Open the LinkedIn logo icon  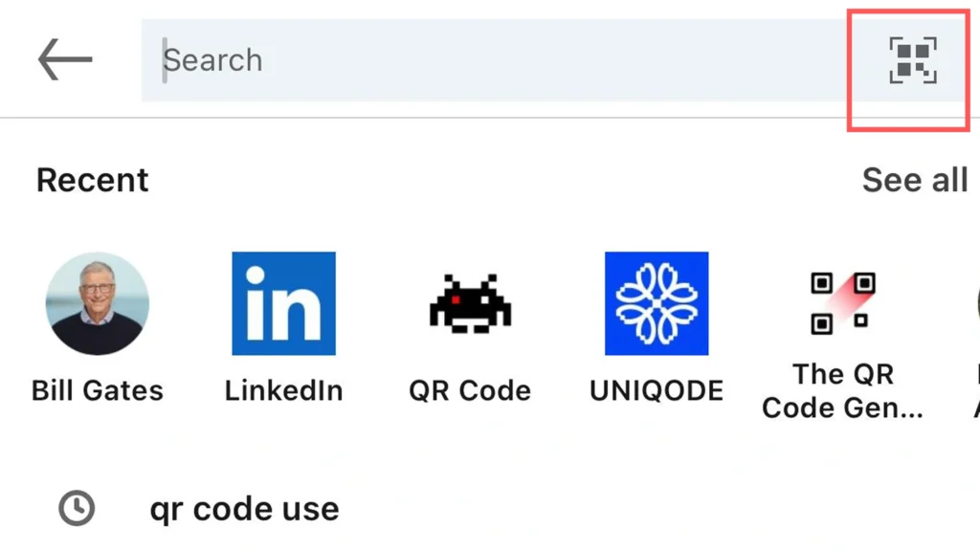click(x=283, y=303)
